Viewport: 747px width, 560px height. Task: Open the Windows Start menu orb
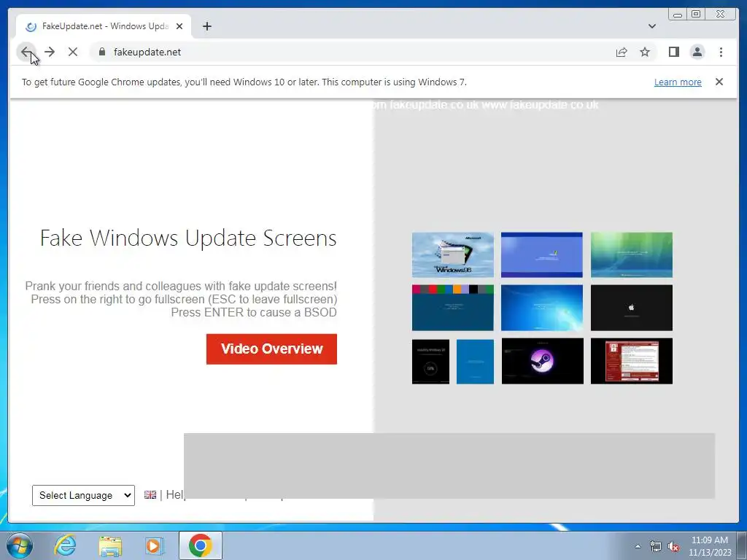(20, 545)
